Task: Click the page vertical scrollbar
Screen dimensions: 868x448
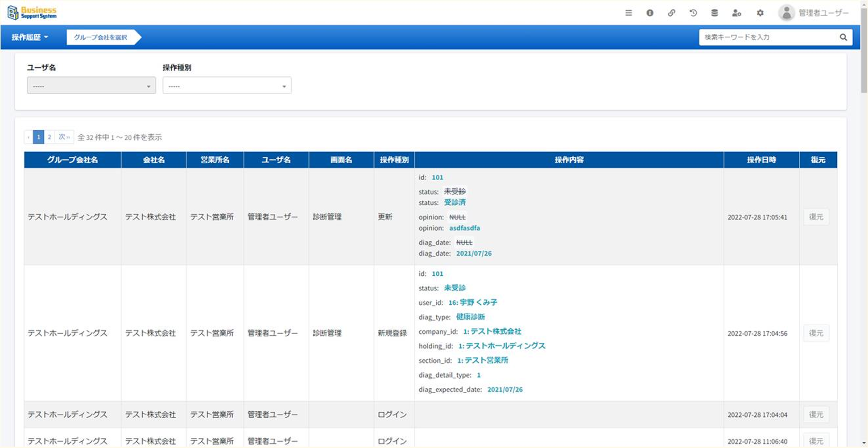Action: 864,223
